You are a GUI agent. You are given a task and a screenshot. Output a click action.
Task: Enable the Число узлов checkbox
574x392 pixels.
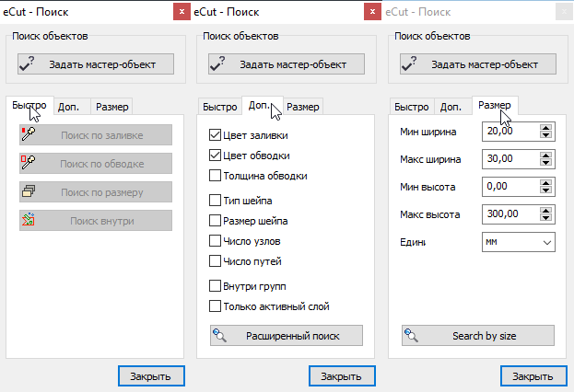(x=215, y=241)
